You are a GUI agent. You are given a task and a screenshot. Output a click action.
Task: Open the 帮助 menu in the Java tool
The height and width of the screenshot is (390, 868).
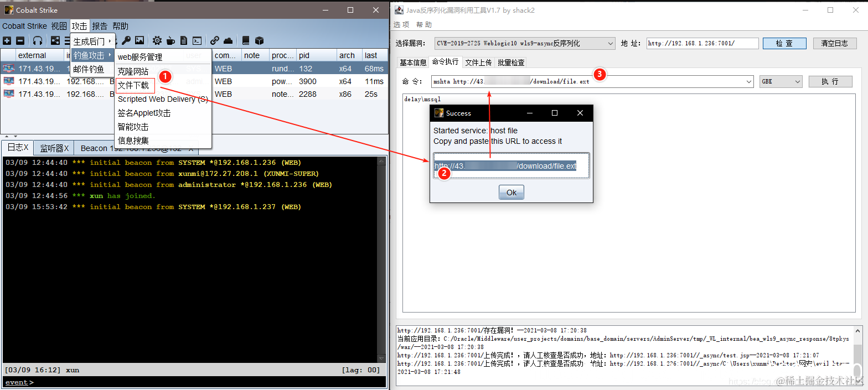click(424, 25)
